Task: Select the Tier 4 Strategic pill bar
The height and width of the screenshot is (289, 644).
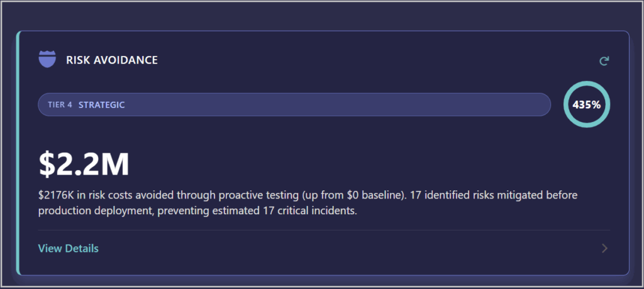Action: (x=314, y=104)
